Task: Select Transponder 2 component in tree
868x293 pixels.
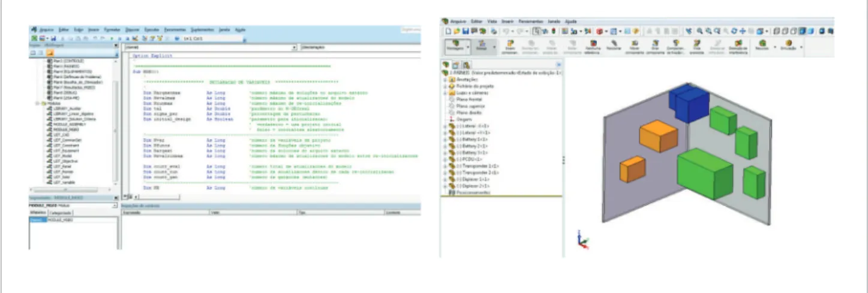Action: [477, 173]
